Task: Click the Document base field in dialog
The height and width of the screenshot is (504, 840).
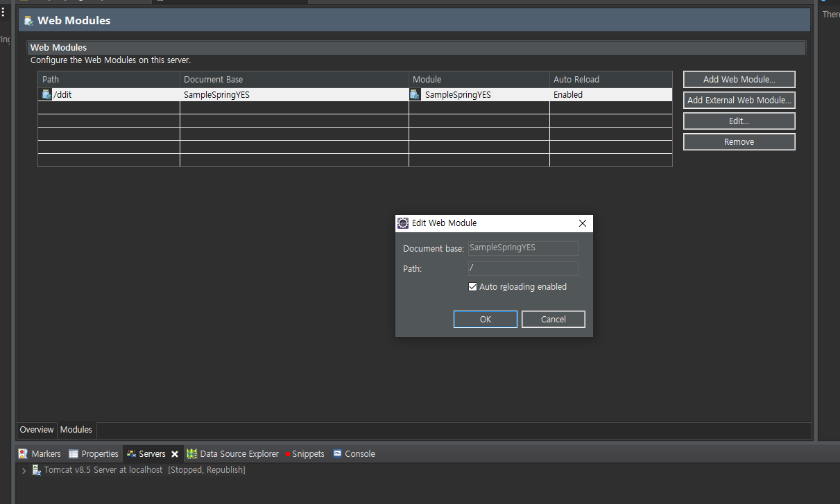Action: tap(523, 247)
